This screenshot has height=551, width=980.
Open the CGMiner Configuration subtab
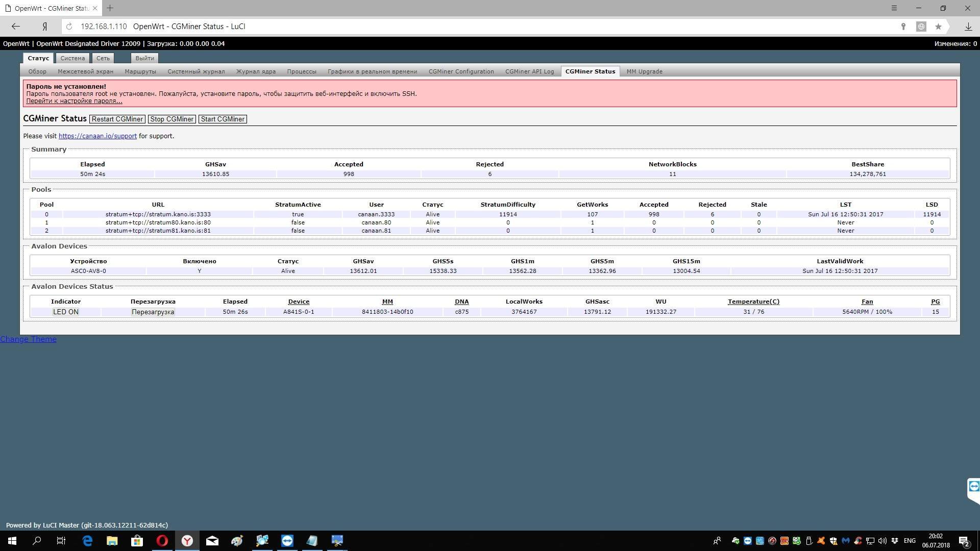click(461, 71)
